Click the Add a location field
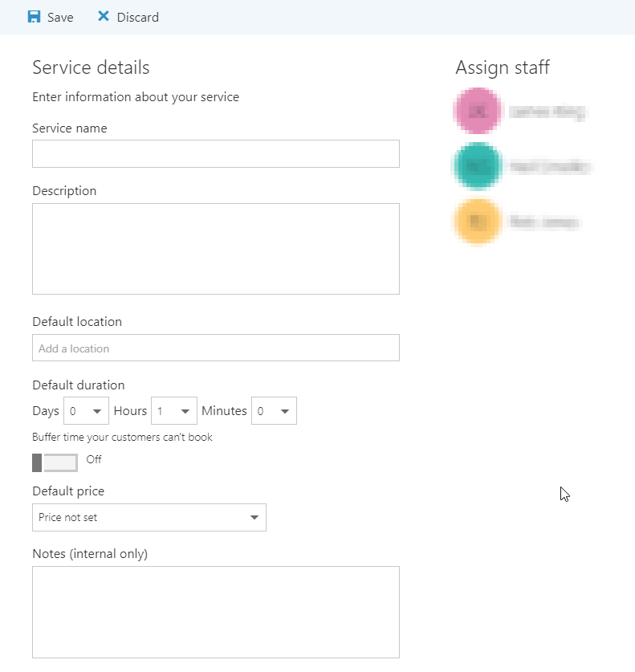Viewport: 635px width, 672px height. 216,348
